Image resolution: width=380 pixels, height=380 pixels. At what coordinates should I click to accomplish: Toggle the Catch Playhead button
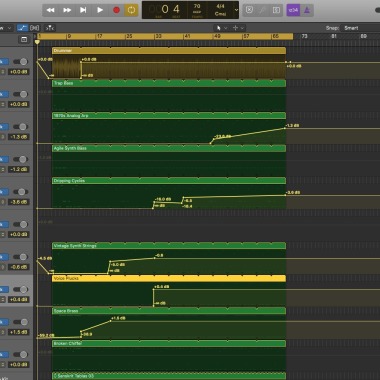50,28
